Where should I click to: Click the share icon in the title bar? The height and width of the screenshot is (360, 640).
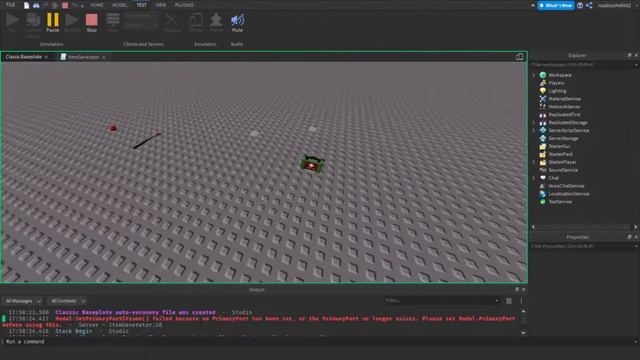pos(589,5)
